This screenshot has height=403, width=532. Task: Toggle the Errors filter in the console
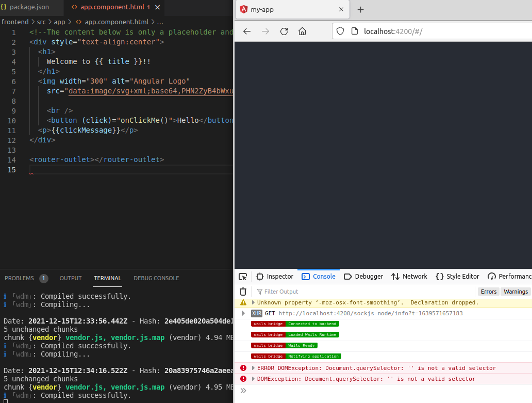click(488, 292)
